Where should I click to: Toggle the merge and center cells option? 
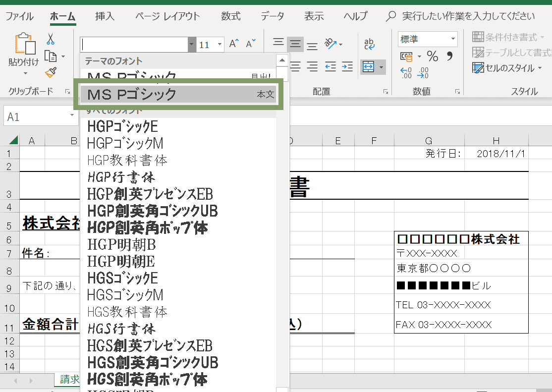point(368,67)
